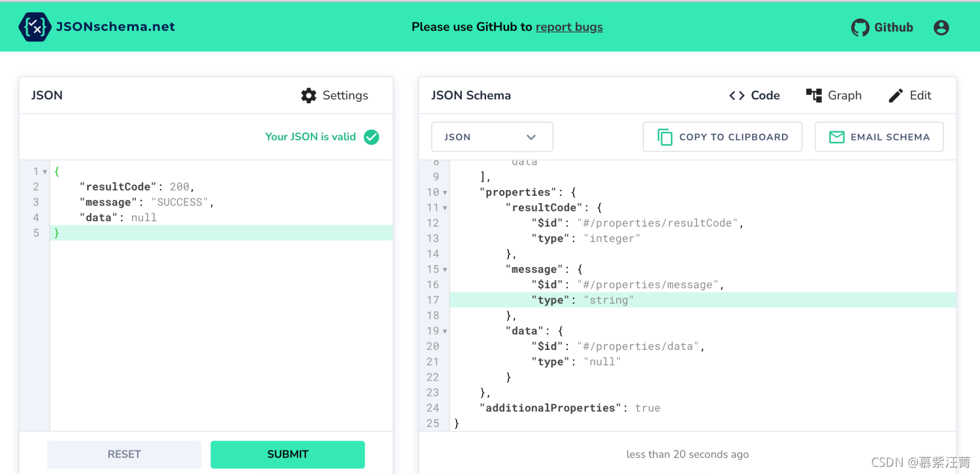Click the envelope mail icon
Image resolution: width=980 pixels, height=474 pixels.
(836, 137)
